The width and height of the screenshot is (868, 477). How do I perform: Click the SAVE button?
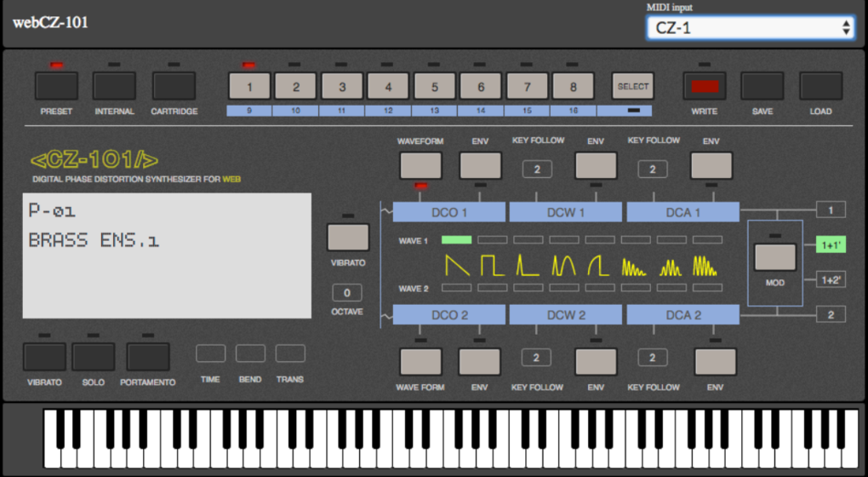tap(762, 86)
